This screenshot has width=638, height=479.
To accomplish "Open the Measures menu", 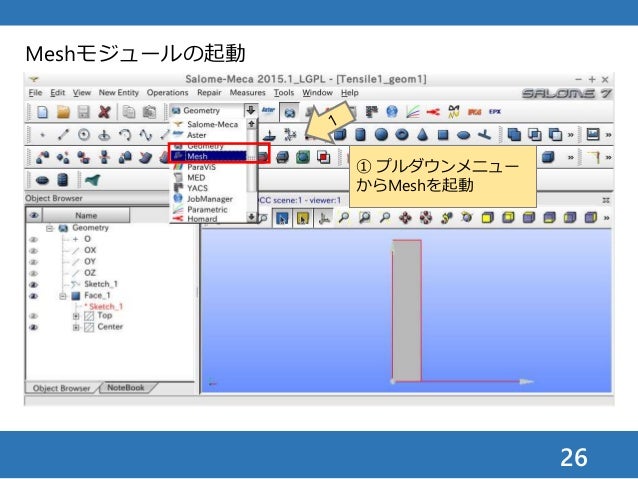I will click(x=247, y=93).
